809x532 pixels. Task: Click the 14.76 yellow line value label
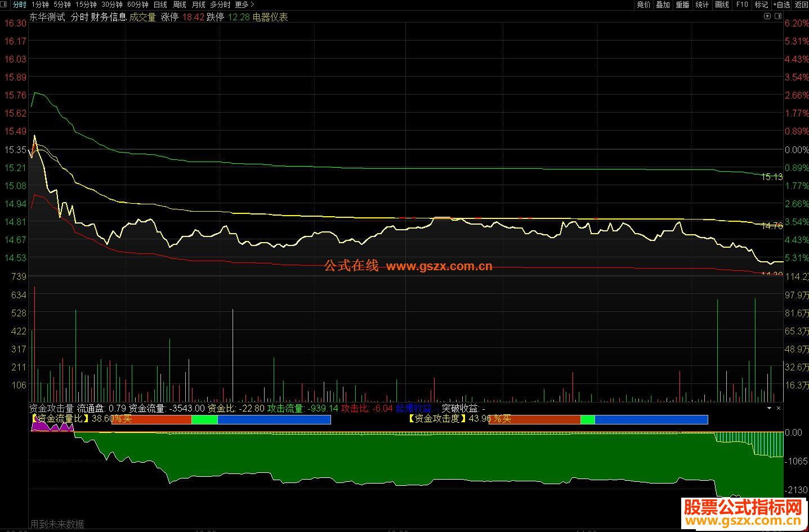point(772,226)
